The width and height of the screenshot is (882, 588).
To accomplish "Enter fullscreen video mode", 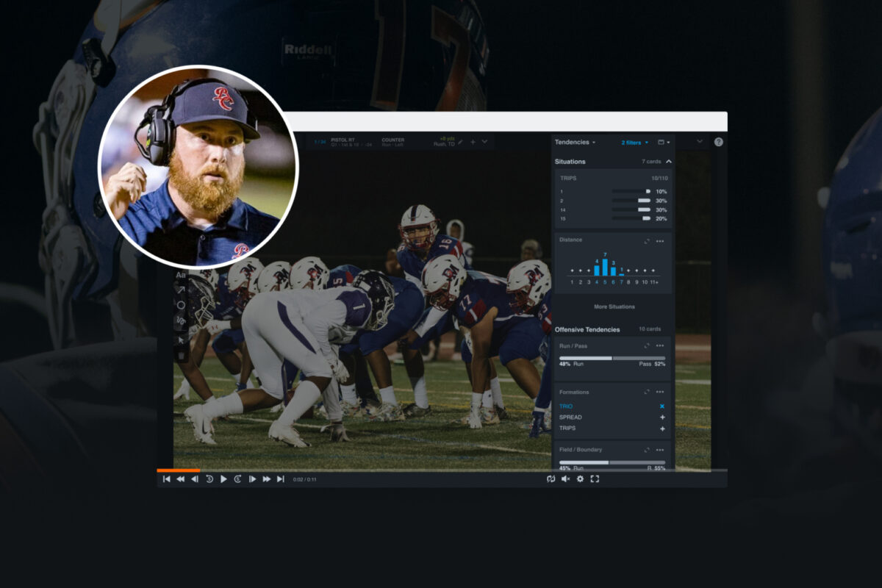I will coord(595,478).
